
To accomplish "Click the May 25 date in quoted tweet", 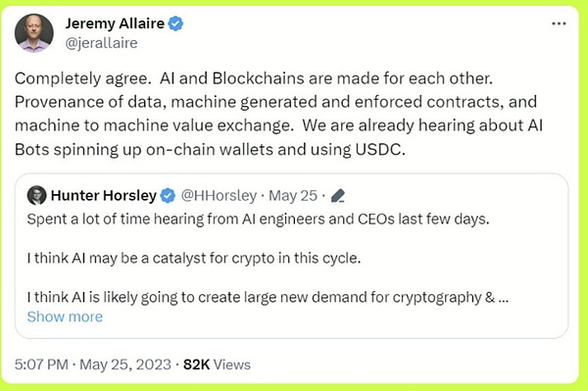I will pos(293,196).
